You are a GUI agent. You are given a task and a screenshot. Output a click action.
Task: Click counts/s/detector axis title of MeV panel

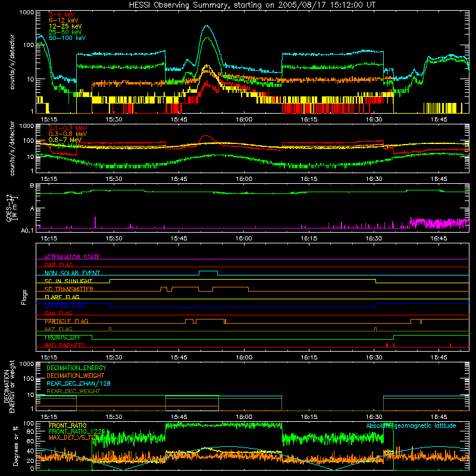[x=12, y=148]
